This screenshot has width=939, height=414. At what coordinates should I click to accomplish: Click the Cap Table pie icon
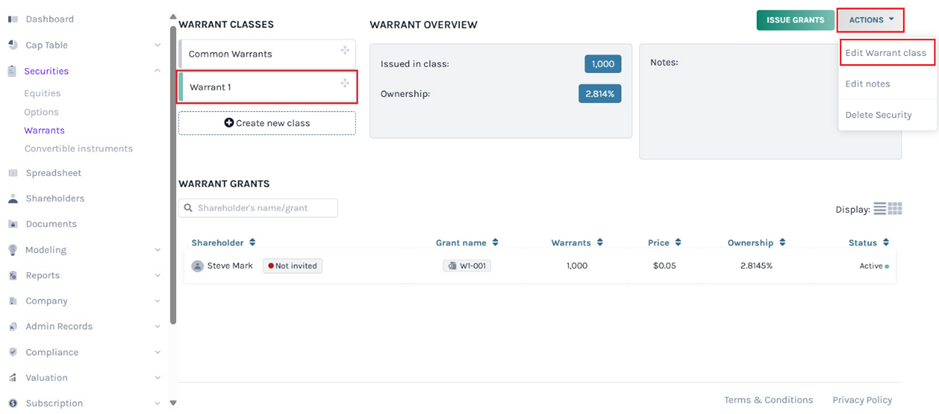pyautogui.click(x=13, y=45)
